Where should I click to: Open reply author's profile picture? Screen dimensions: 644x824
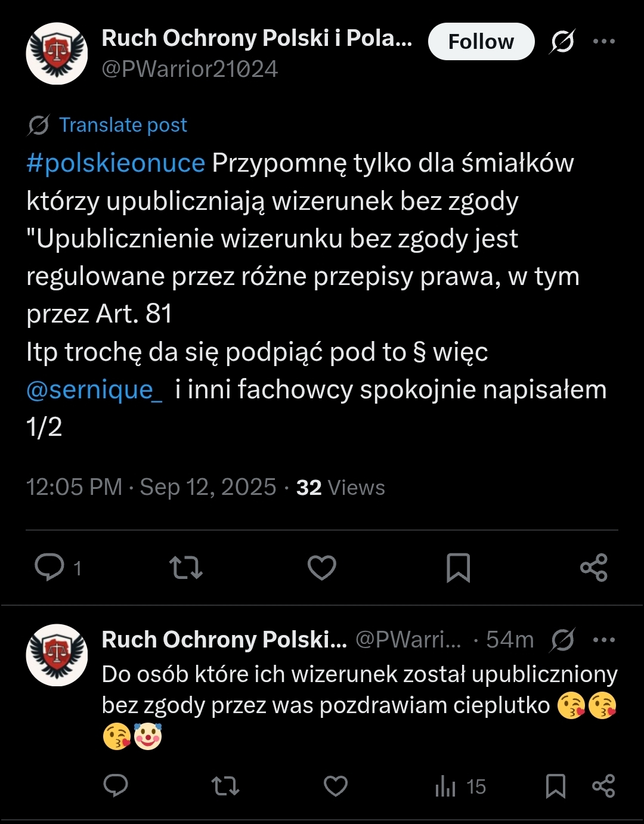coord(57,655)
